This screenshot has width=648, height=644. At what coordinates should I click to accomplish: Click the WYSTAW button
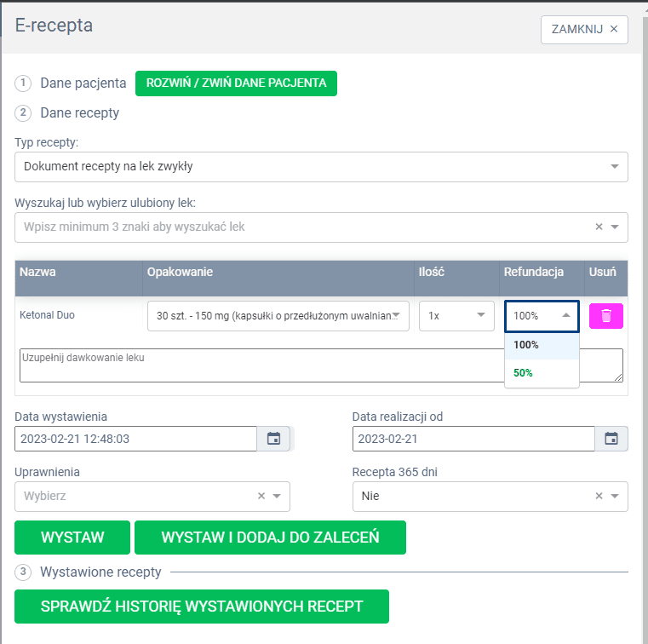[72, 538]
